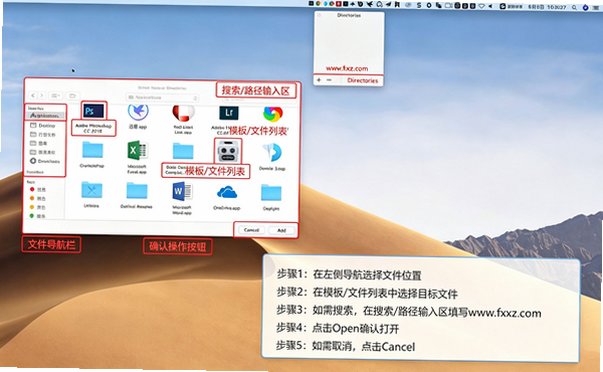Go back with the dialog's left arrow
The width and height of the screenshot is (603, 372).
pos(33,95)
